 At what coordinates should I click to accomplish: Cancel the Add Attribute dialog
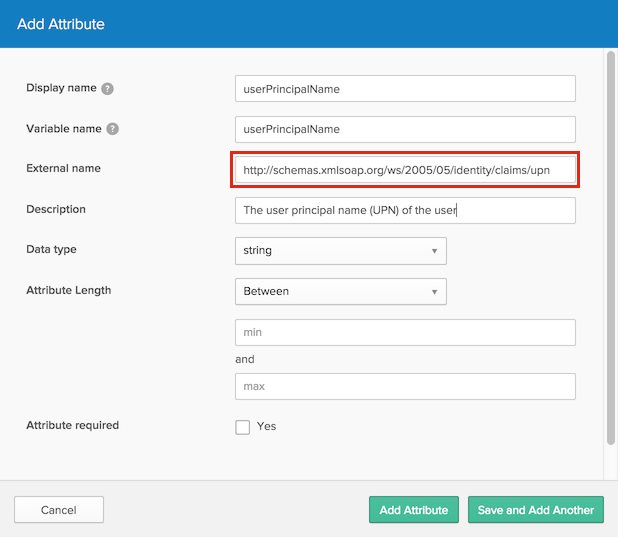[x=59, y=510]
